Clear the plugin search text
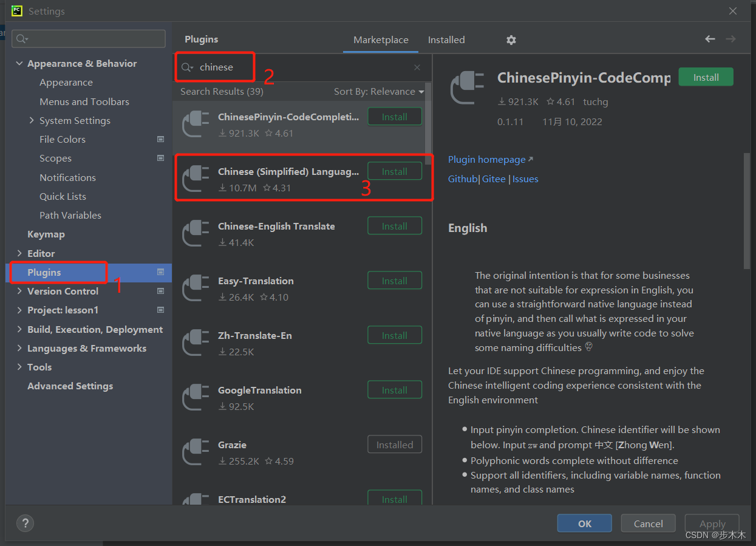 [417, 67]
